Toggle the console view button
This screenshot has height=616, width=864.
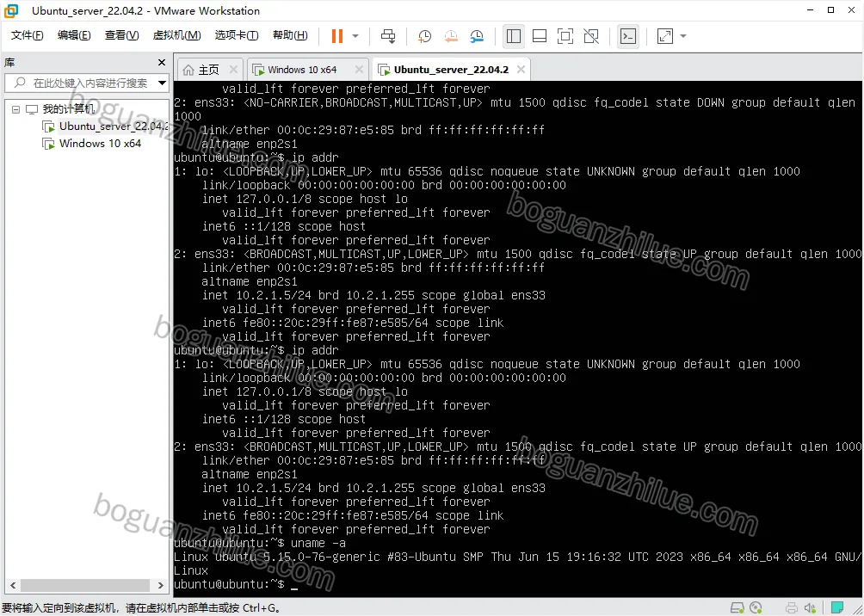pyautogui.click(x=628, y=36)
